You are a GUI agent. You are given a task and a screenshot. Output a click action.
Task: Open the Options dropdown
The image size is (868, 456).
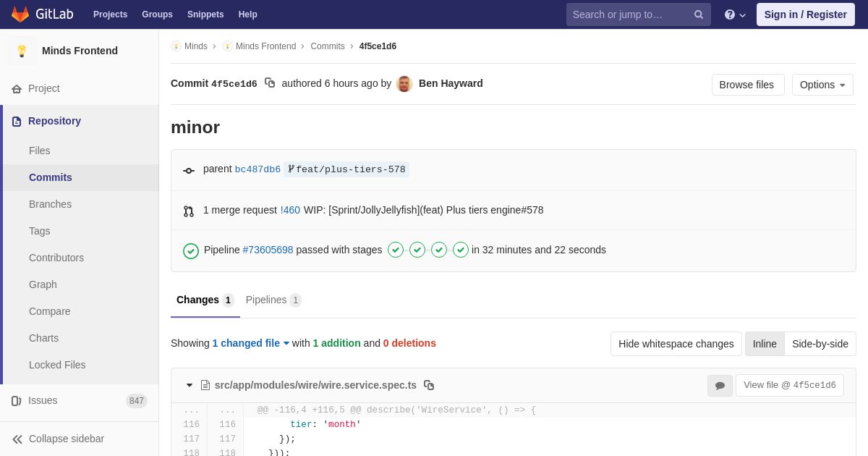click(822, 85)
